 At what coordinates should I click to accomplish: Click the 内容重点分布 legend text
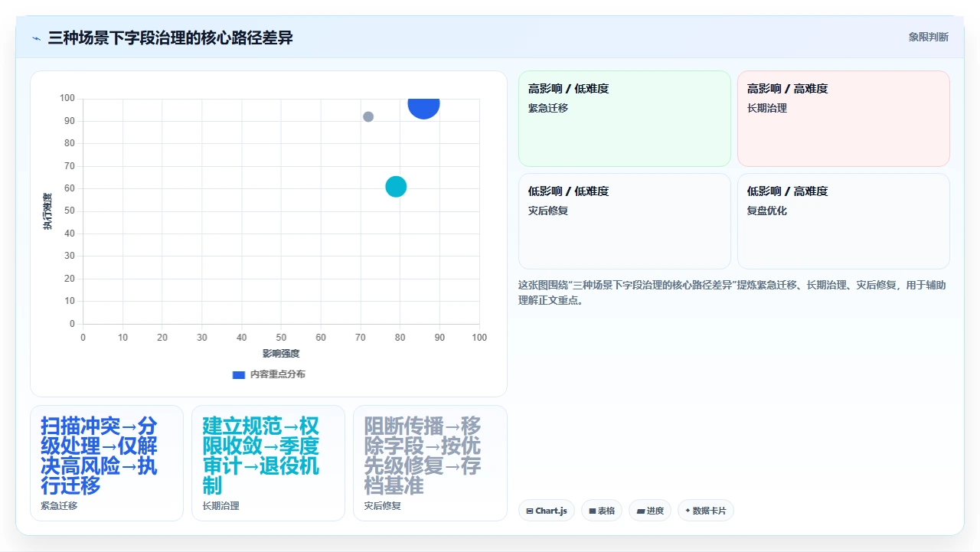[278, 374]
